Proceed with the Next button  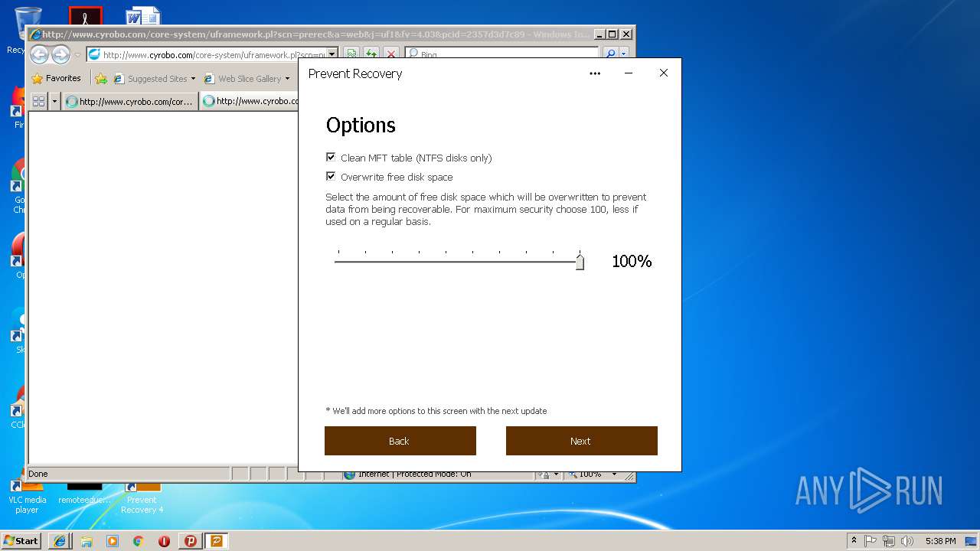tap(582, 441)
